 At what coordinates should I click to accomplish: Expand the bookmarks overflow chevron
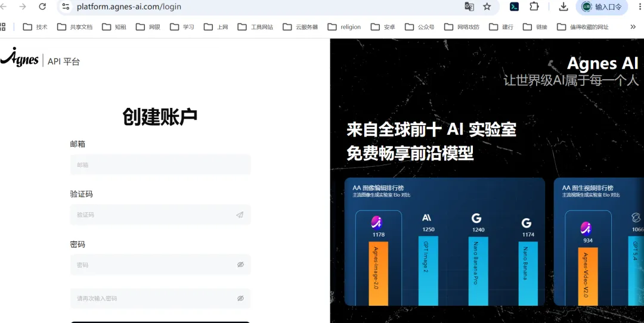click(x=633, y=27)
